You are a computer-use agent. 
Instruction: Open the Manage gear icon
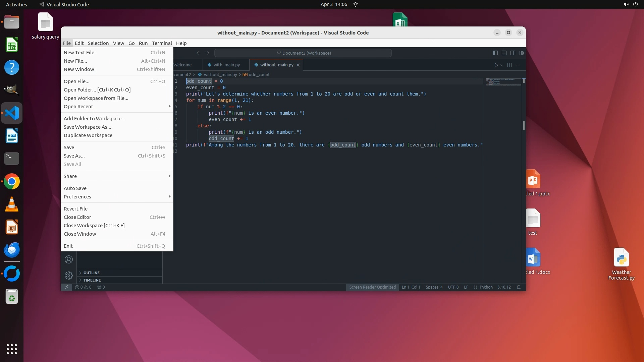pos(69,276)
